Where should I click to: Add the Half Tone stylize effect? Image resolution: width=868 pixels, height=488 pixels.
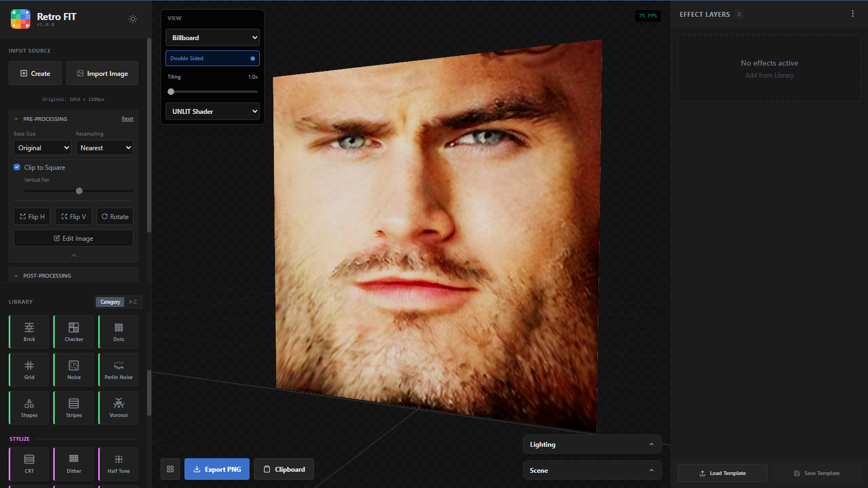point(118,464)
